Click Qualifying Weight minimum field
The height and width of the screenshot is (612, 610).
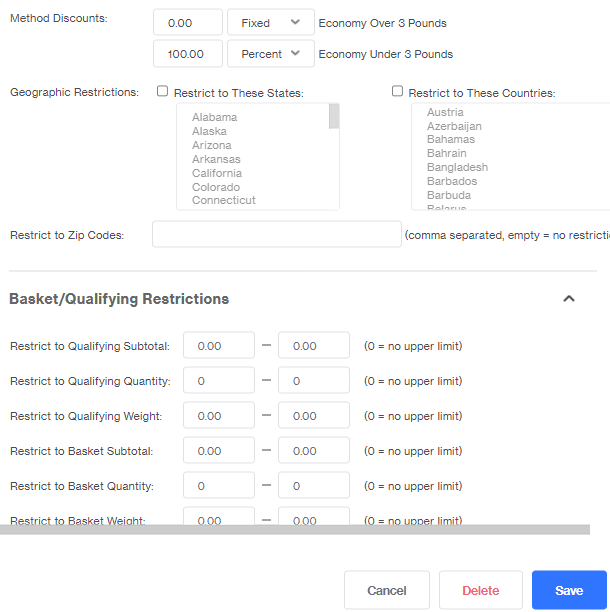click(x=219, y=416)
